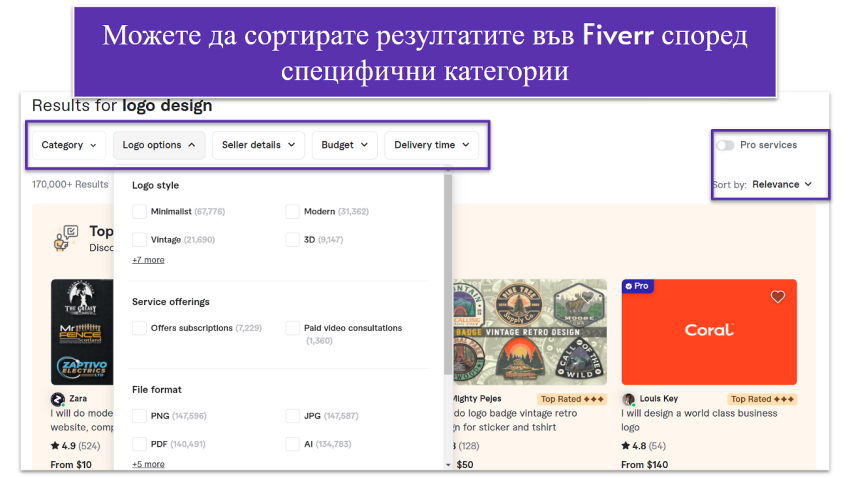850x478 pixels.
Task: Open the Sort by Relevance dropdown
Action: coord(782,184)
